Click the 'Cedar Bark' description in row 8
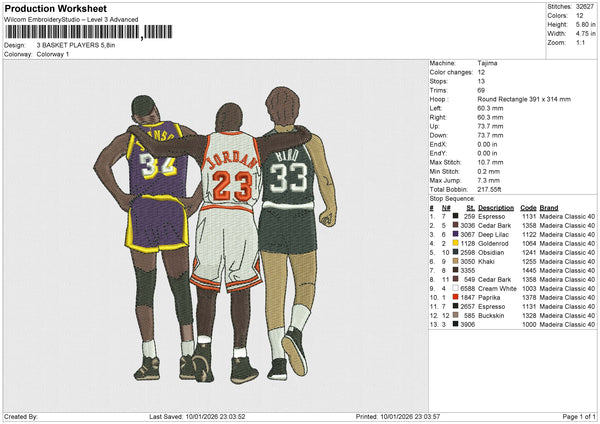Screen dimensions: 600x424 coord(494,279)
